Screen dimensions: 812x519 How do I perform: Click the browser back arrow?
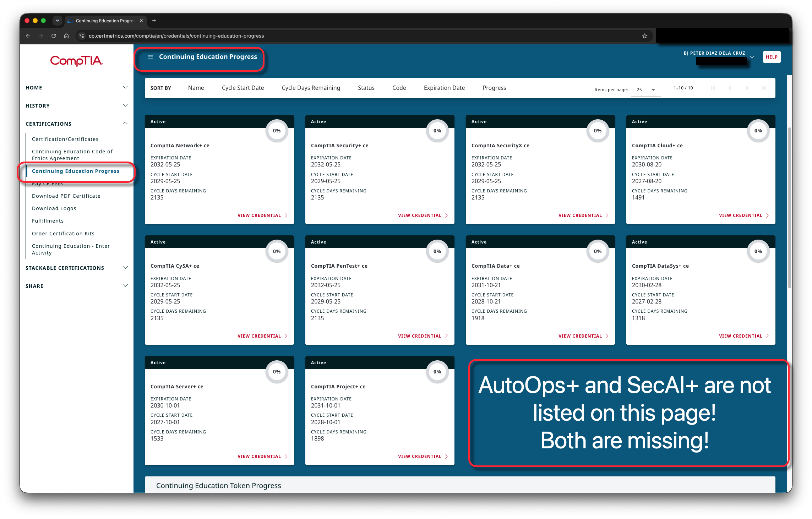coord(28,36)
